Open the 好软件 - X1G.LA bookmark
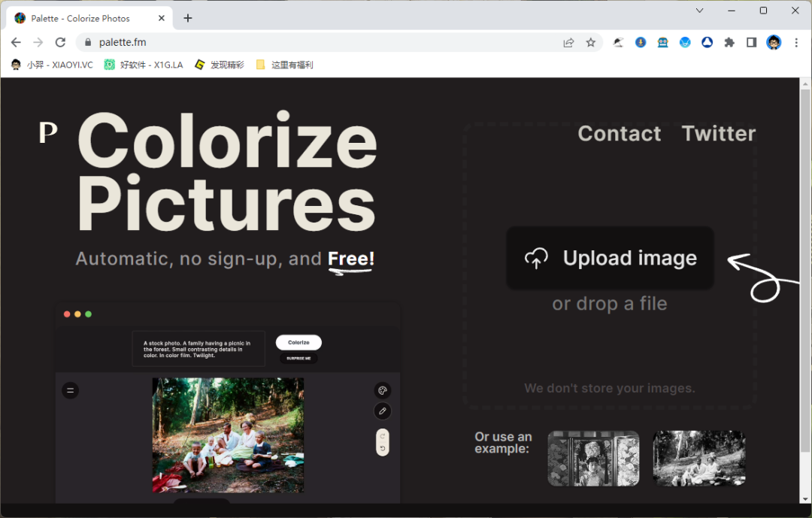 coord(144,65)
